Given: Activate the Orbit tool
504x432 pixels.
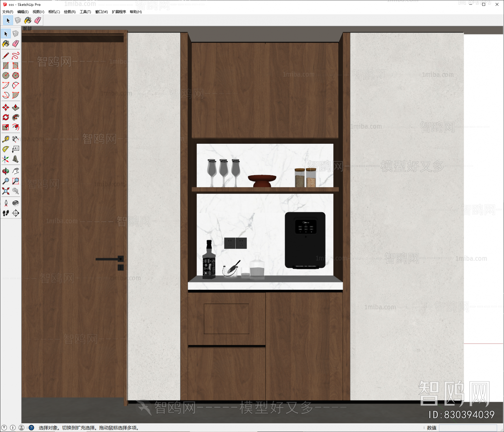Looking at the screenshot, I should point(5,171).
